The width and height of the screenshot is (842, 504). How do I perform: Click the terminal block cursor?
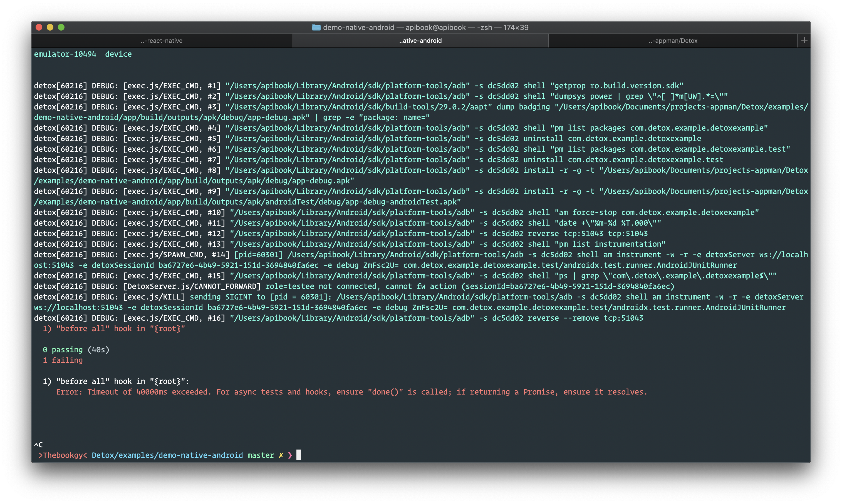(299, 455)
